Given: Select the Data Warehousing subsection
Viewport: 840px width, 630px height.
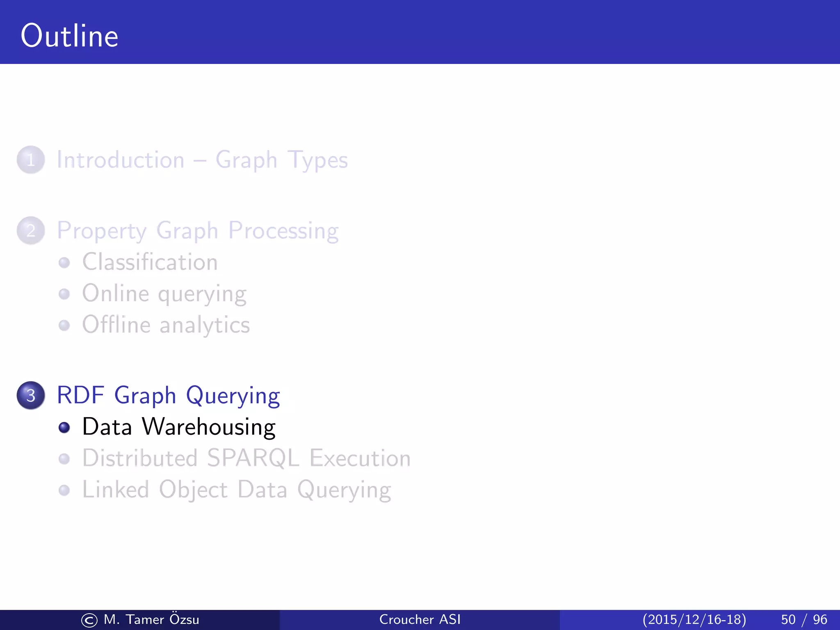Looking at the screenshot, I should (179, 427).
